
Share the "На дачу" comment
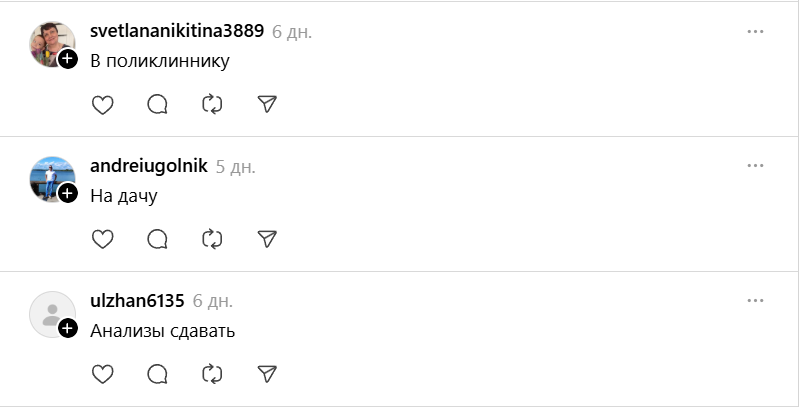pyautogui.click(x=266, y=239)
